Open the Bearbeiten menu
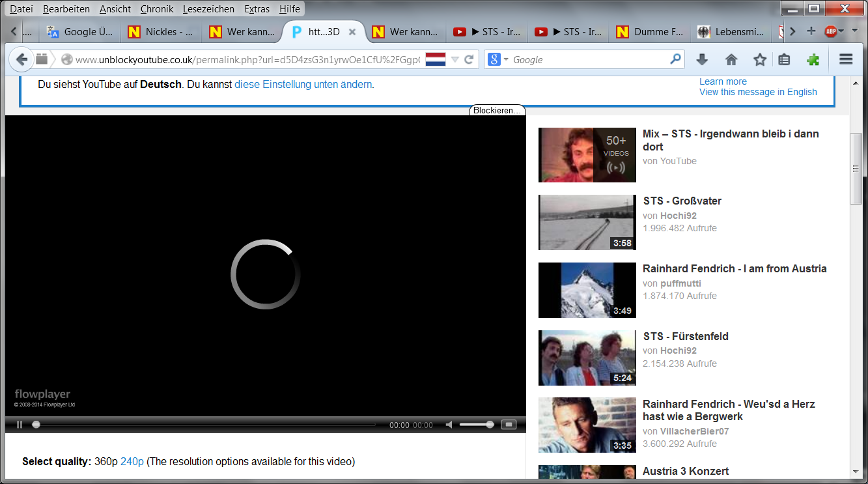The image size is (868, 484). click(x=66, y=9)
